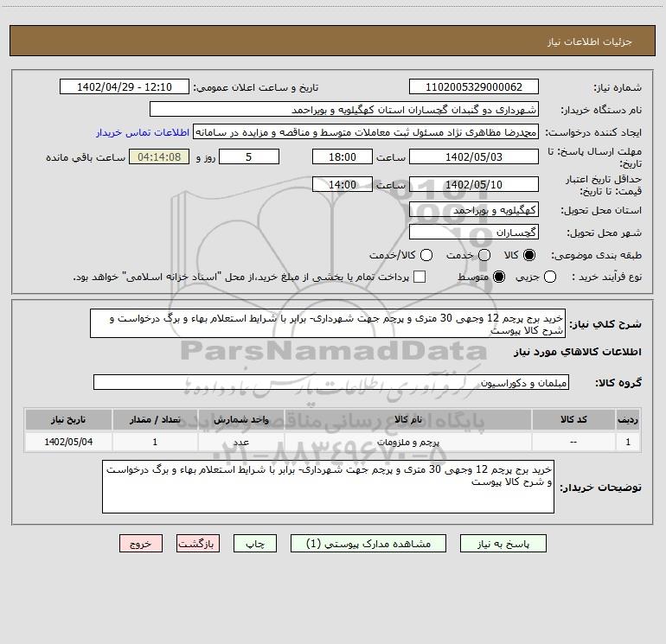Tick the اسناد خزانه اسلامی payment checkbox
Viewport: 666px width, 644px height.
pos(419,277)
